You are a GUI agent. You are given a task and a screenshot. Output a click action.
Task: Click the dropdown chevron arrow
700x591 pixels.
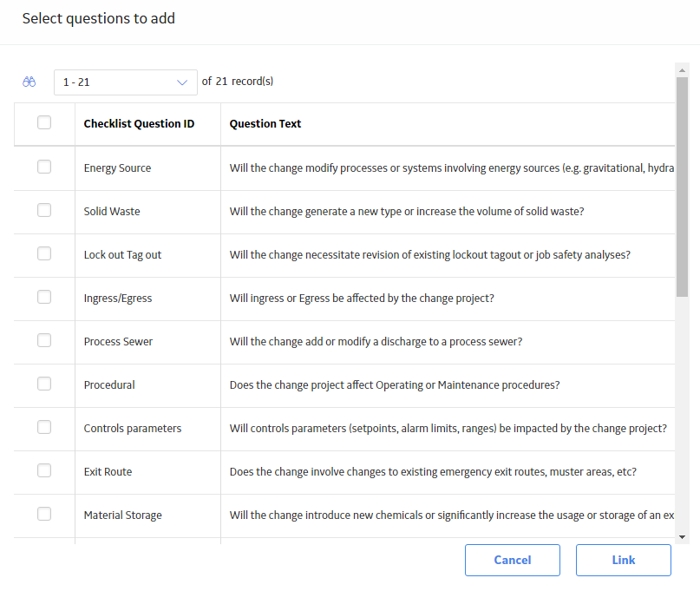coord(181,82)
